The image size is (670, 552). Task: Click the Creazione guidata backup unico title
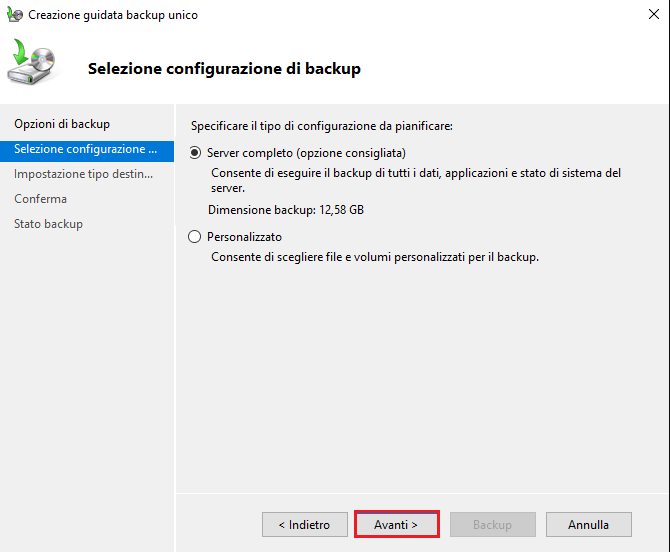click(x=113, y=15)
